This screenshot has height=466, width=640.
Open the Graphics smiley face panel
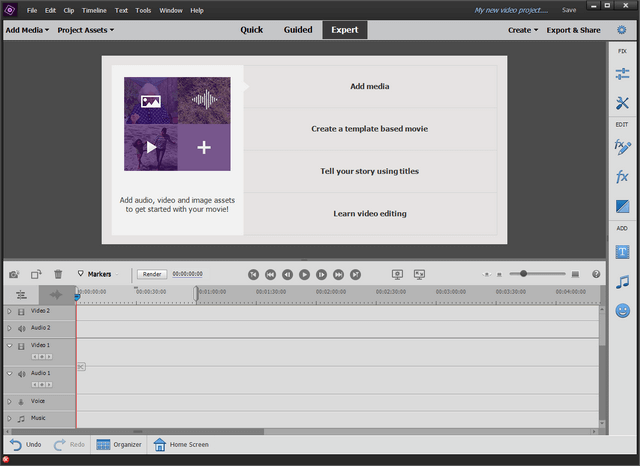pyautogui.click(x=622, y=311)
